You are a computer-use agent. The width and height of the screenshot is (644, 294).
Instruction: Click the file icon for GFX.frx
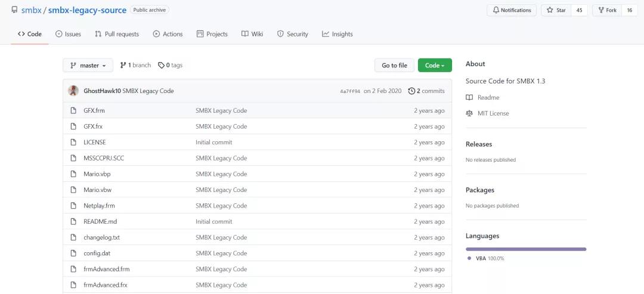pyautogui.click(x=73, y=126)
